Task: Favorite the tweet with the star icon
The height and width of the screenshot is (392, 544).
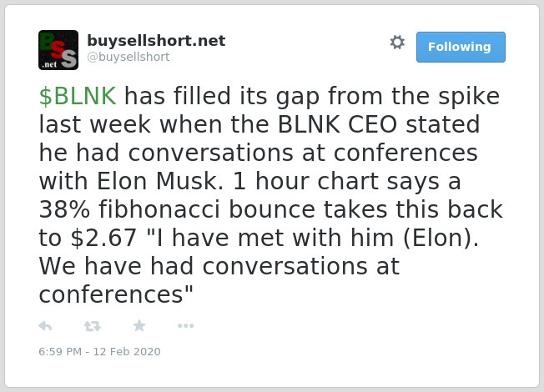Action: coord(139,326)
